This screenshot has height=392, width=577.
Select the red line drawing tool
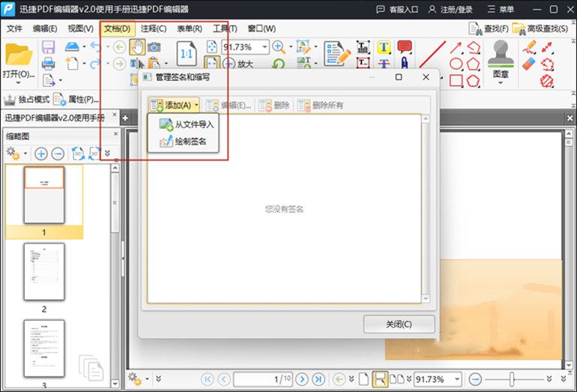[x=432, y=55]
